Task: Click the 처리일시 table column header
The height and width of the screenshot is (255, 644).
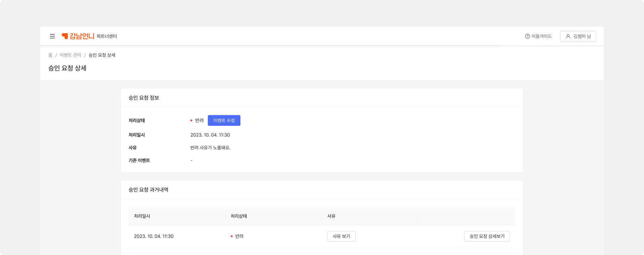Action: tap(142, 216)
